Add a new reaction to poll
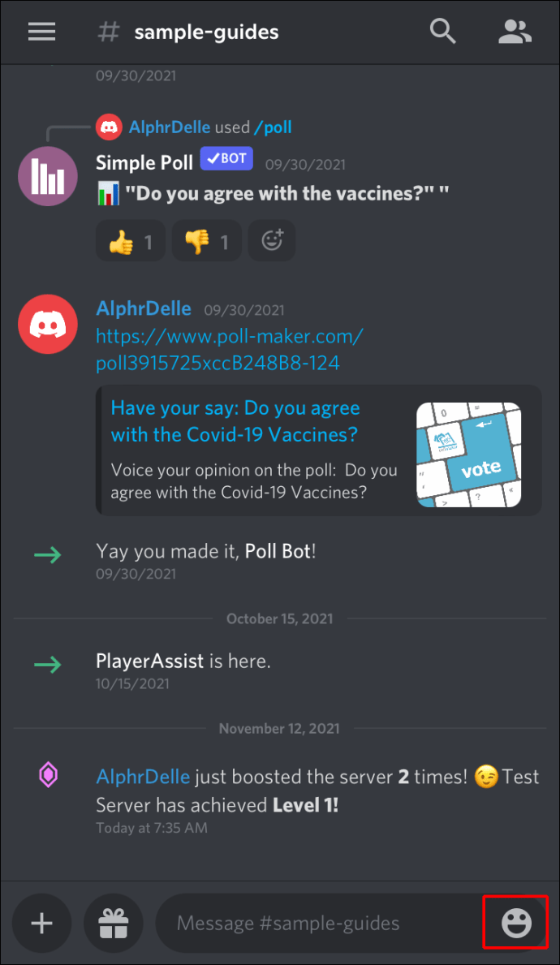This screenshot has height=965, width=560. coord(272,240)
